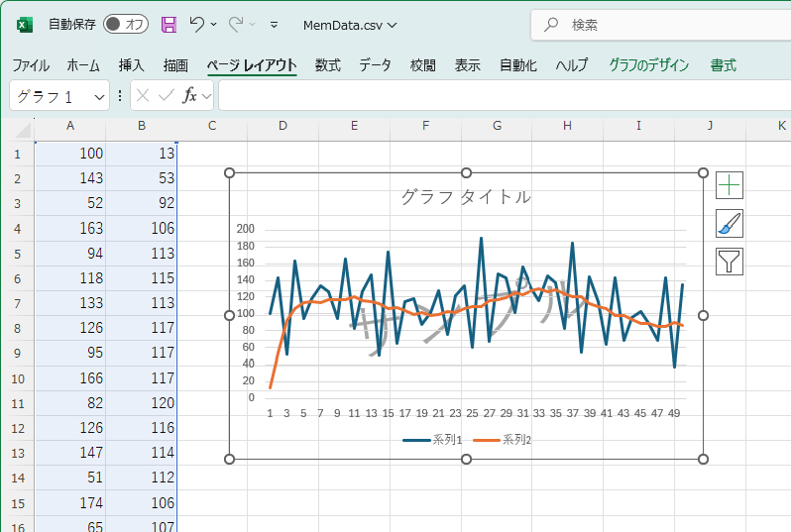Screen dimensions: 791x532
Task: Open the MemData.csv file name dropdown
Action: click(x=351, y=25)
